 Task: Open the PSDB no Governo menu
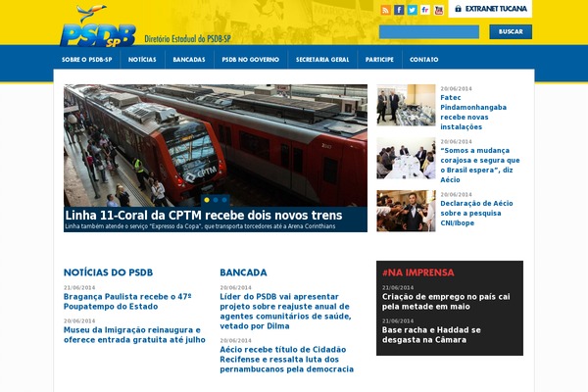click(251, 59)
